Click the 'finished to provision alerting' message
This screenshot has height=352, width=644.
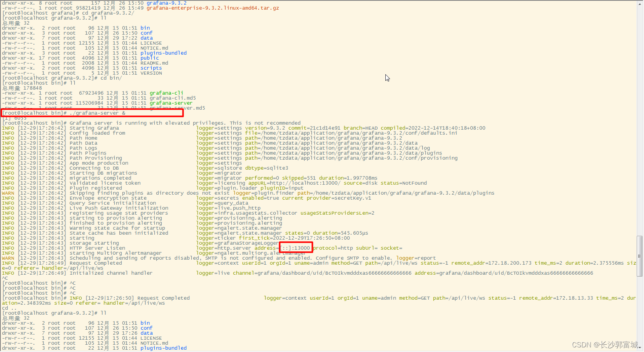coord(116,223)
